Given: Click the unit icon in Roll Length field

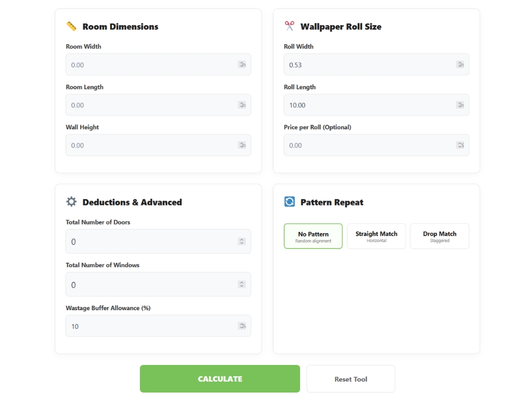Looking at the screenshot, I should 461,105.
